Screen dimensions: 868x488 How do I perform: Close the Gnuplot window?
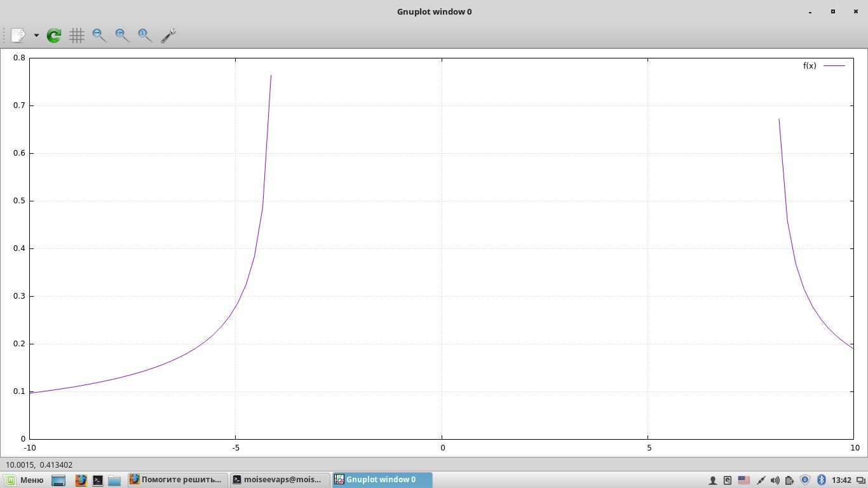pos(856,11)
